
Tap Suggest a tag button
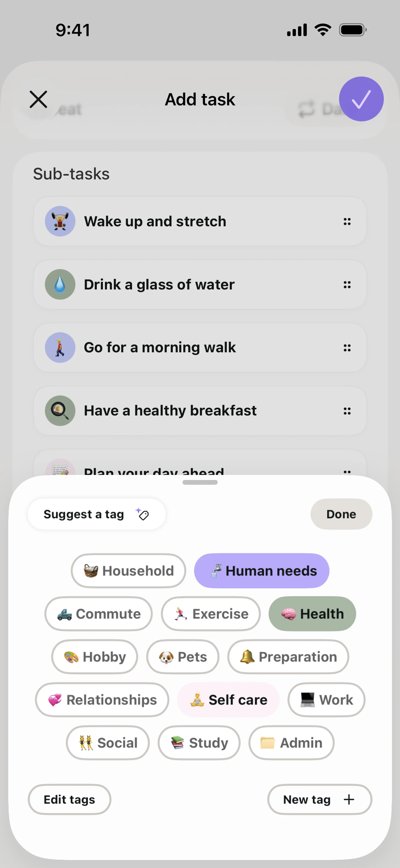pos(96,514)
